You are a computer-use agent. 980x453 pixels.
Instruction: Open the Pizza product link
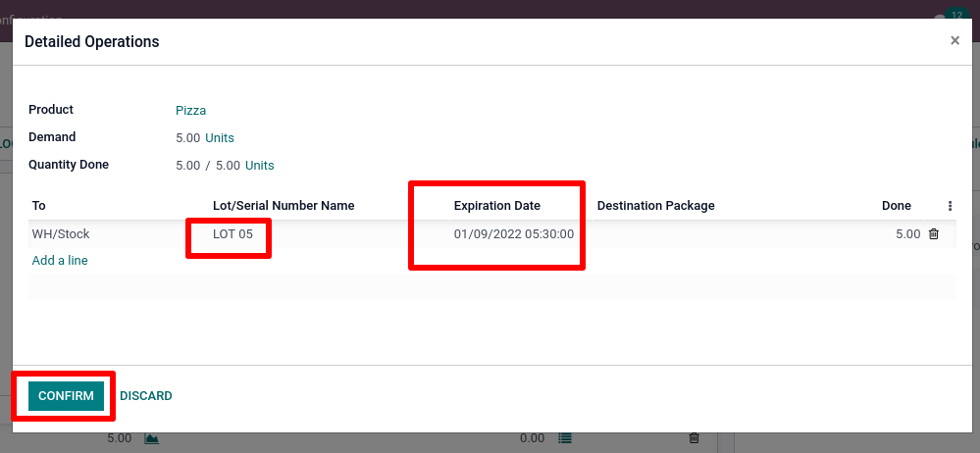click(x=190, y=111)
